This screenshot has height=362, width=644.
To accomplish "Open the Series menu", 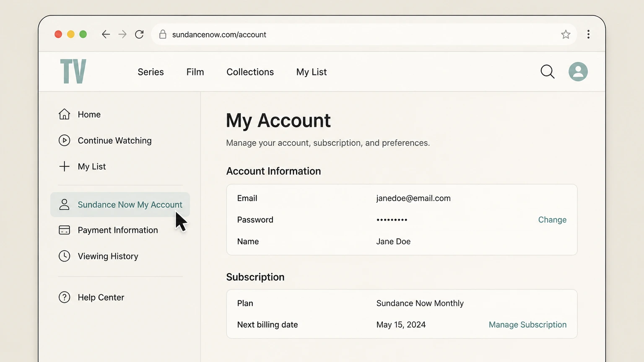I will pyautogui.click(x=151, y=72).
